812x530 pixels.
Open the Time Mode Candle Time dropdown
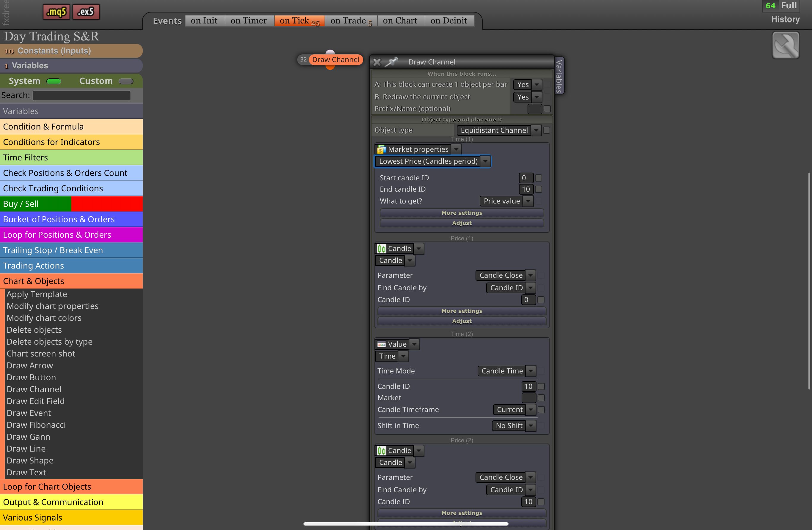507,371
